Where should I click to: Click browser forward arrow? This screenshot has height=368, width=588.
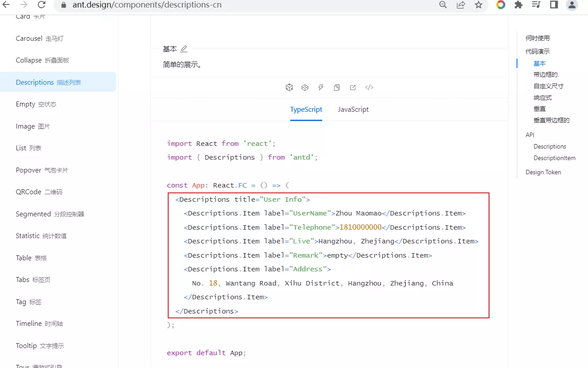pos(24,5)
